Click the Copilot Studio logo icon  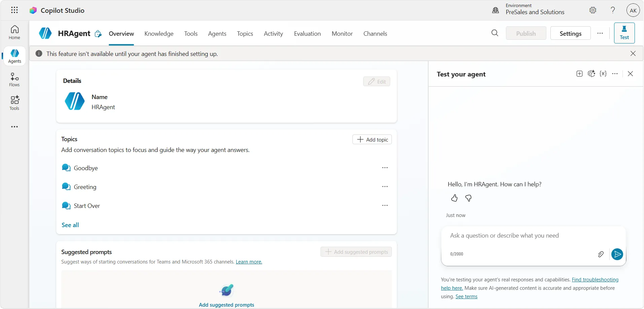pyautogui.click(x=33, y=10)
